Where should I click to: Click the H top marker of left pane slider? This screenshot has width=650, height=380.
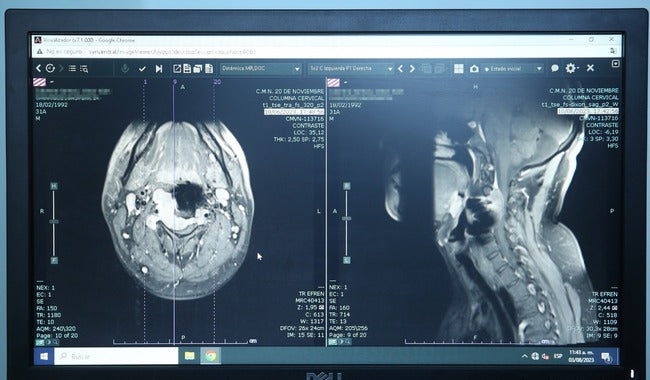point(54,186)
